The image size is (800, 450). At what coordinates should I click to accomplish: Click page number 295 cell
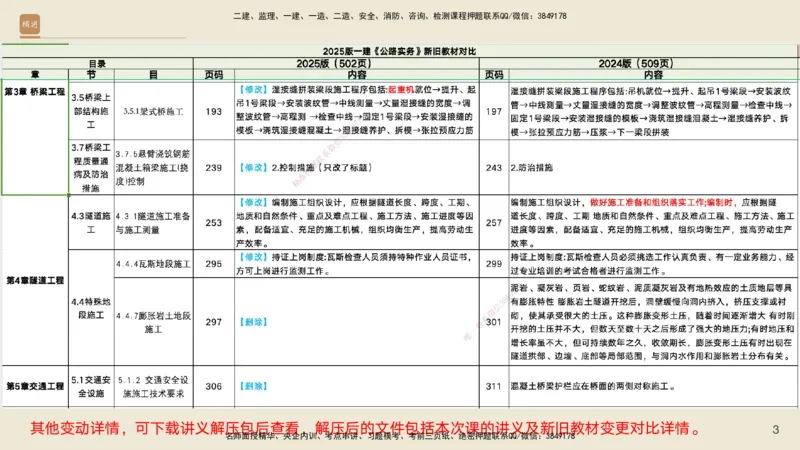[x=214, y=264]
